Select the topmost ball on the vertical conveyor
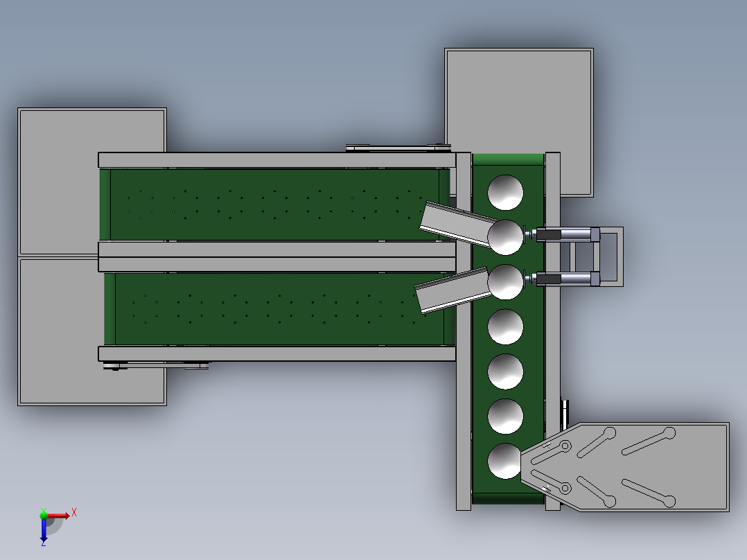Viewport: 747px width, 560px height. pyautogui.click(x=505, y=192)
